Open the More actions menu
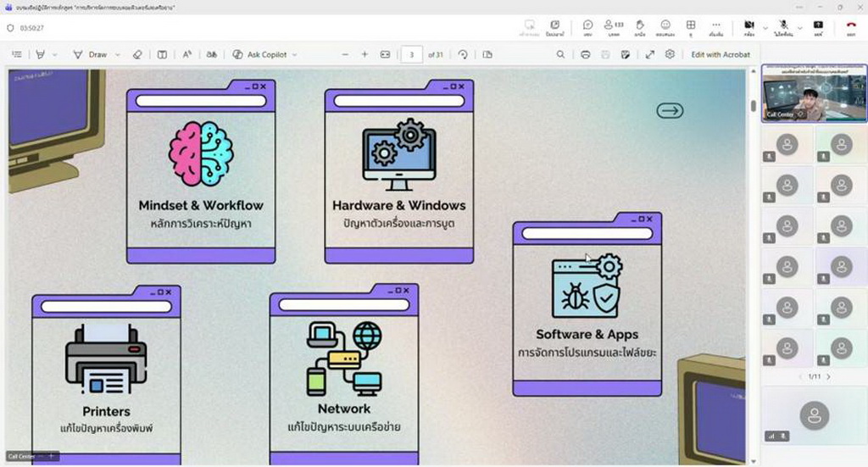Image resolution: width=868 pixels, height=467 pixels. [716, 26]
